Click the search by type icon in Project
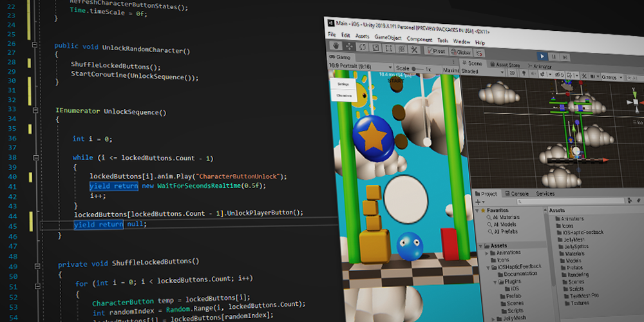This screenshot has width=644, height=322. pyautogui.click(x=630, y=200)
